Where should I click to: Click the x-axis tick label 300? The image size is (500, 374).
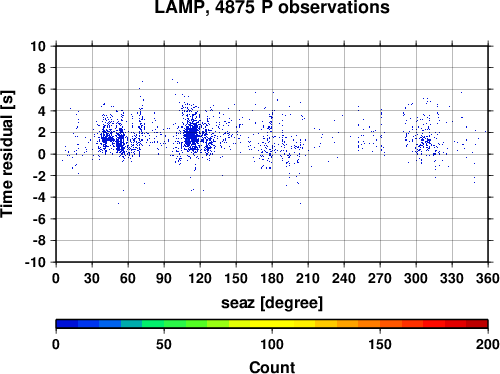tap(416, 278)
